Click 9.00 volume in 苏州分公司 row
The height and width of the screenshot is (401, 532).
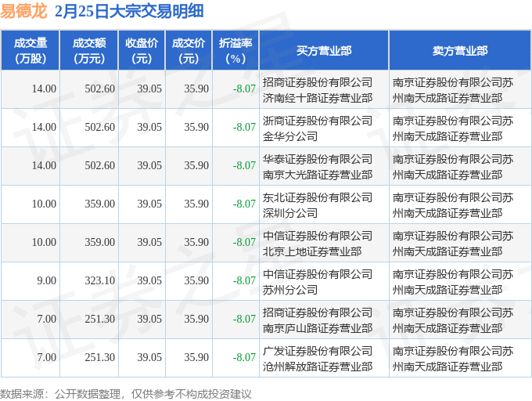[47, 281]
